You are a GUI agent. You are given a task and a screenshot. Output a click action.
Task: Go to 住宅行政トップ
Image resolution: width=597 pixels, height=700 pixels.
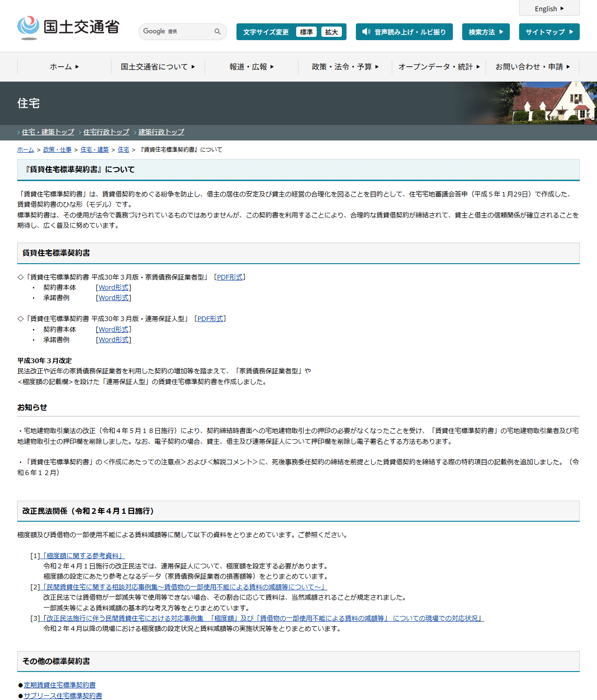click(106, 132)
